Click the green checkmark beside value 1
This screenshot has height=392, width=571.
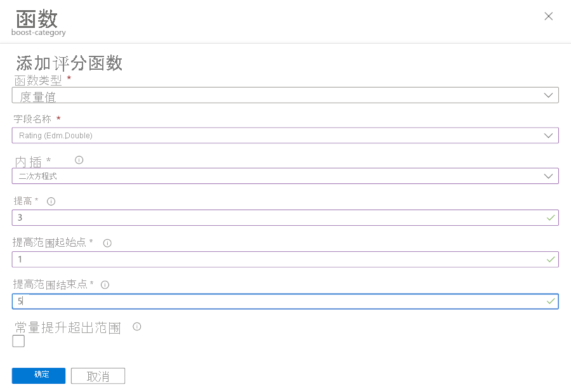(550, 259)
